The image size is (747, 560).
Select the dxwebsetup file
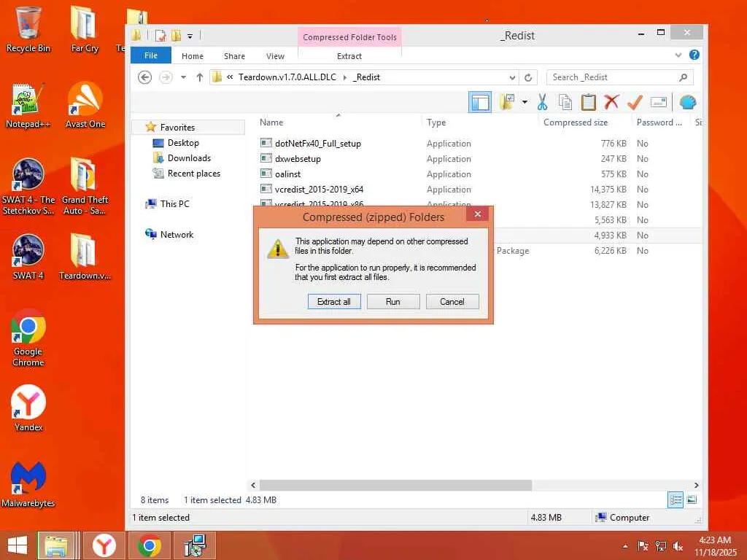(x=298, y=158)
